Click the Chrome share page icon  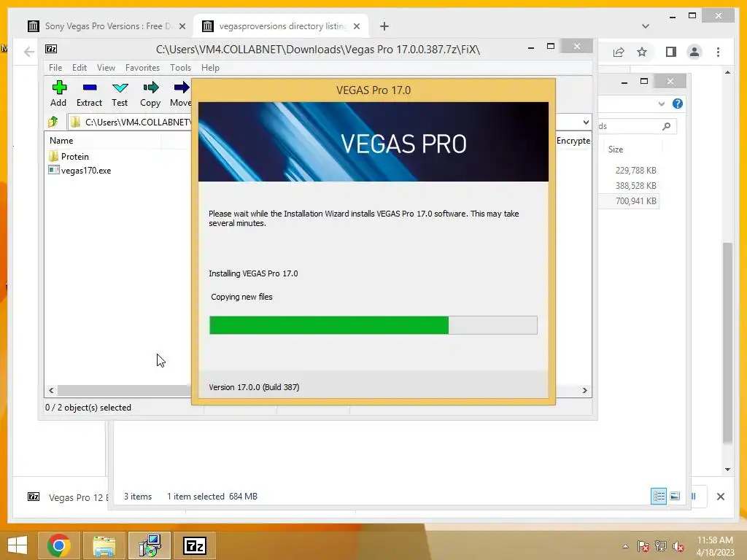pyautogui.click(x=619, y=52)
